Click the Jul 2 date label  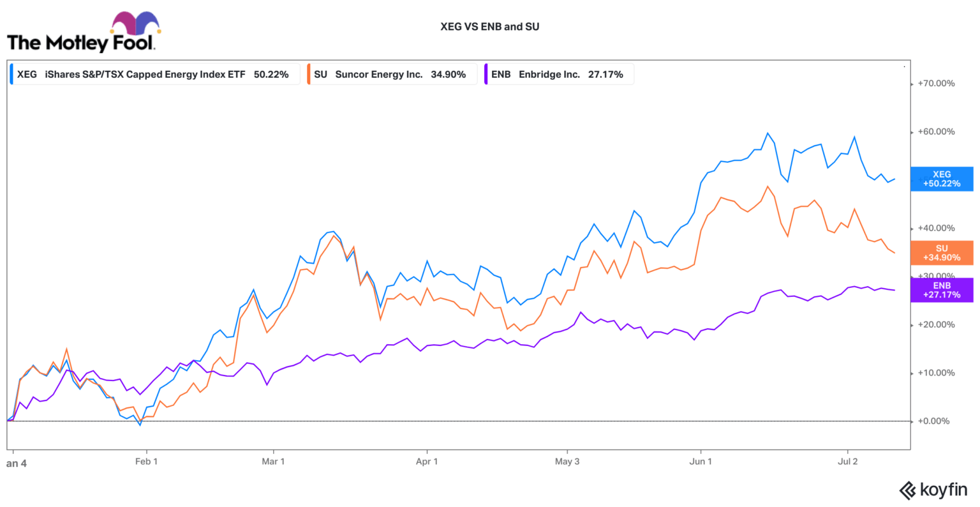click(x=847, y=461)
